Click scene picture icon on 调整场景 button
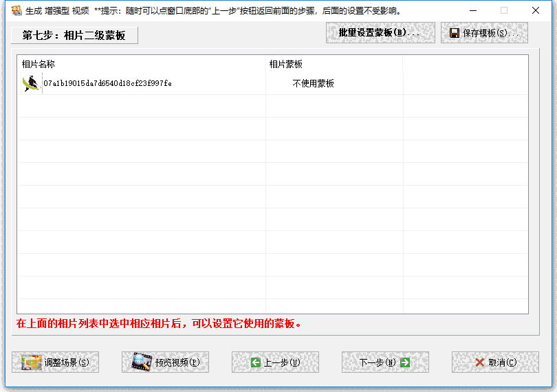The width and height of the screenshot is (557, 392). pyautogui.click(x=31, y=362)
